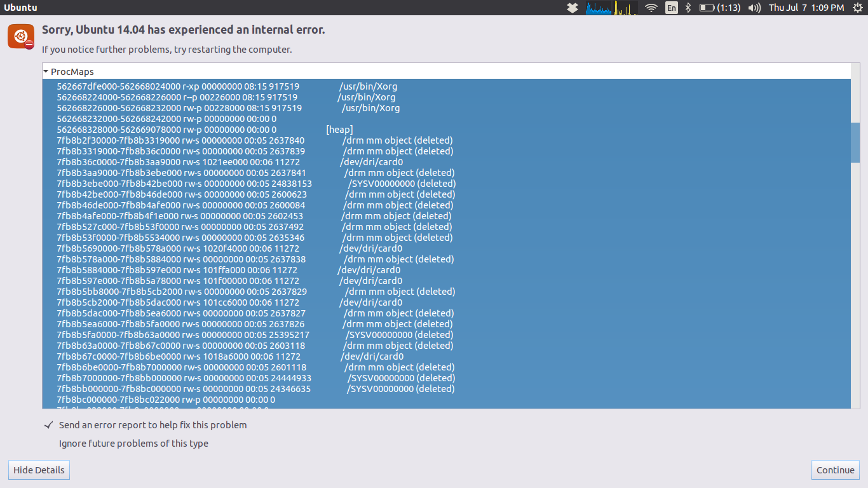
Task: Click the Hide Details button
Action: tap(39, 470)
